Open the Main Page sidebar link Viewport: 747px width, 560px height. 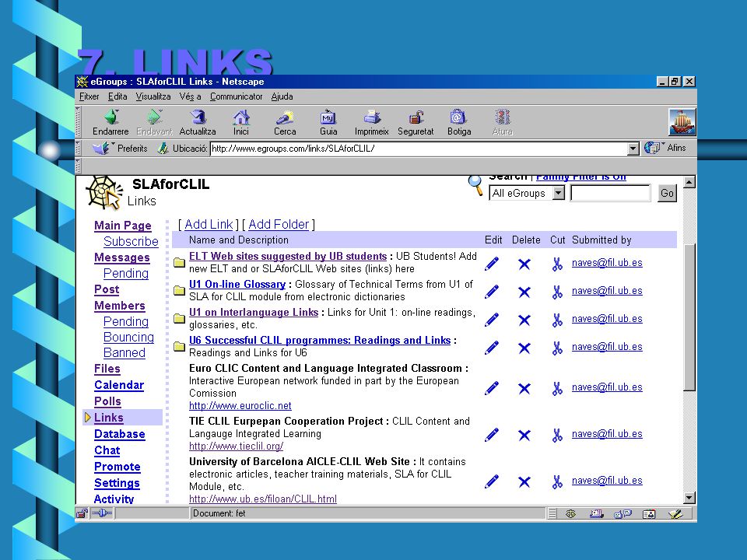(x=123, y=226)
